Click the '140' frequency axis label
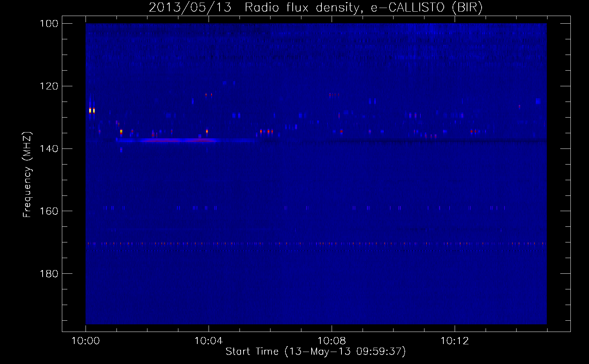 click(49, 149)
